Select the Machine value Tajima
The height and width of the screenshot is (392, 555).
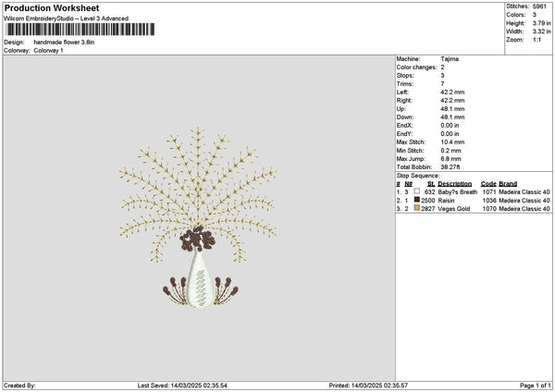tap(450, 58)
